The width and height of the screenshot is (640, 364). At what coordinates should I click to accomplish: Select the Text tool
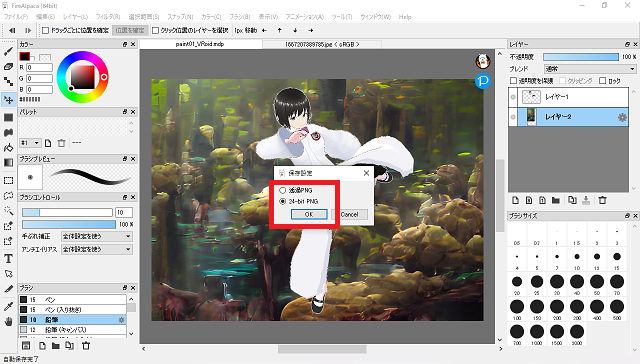[8, 259]
